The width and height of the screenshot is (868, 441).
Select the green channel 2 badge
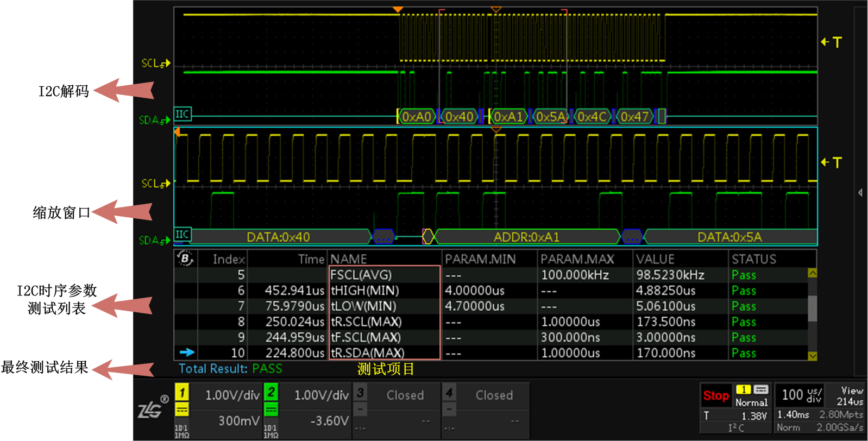coord(271,392)
